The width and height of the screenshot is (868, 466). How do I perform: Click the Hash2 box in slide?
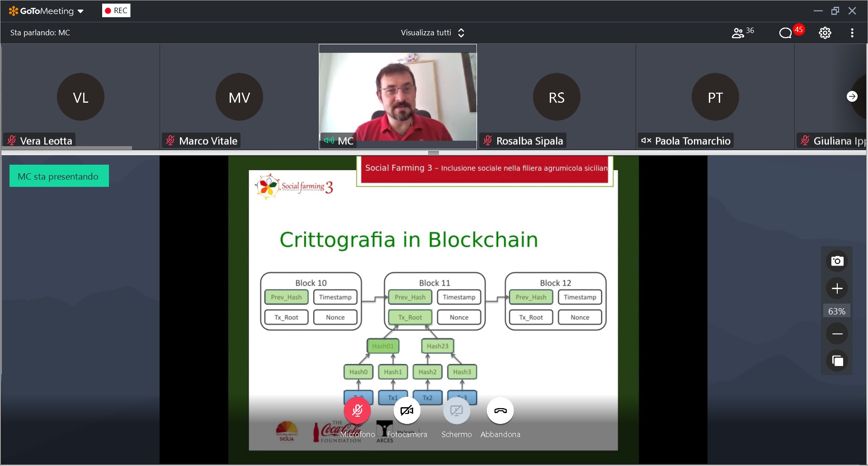click(x=428, y=372)
